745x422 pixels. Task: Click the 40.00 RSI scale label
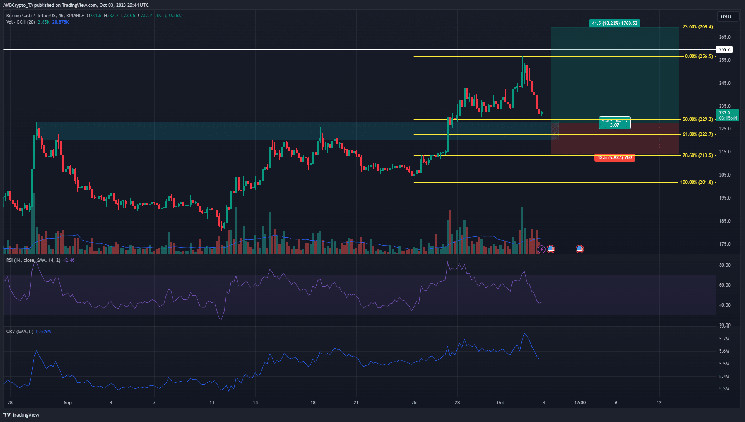tap(725, 305)
